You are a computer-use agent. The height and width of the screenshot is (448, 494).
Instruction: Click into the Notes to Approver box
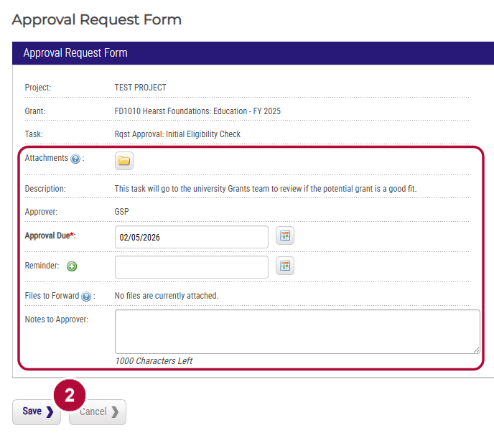click(297, 332)
